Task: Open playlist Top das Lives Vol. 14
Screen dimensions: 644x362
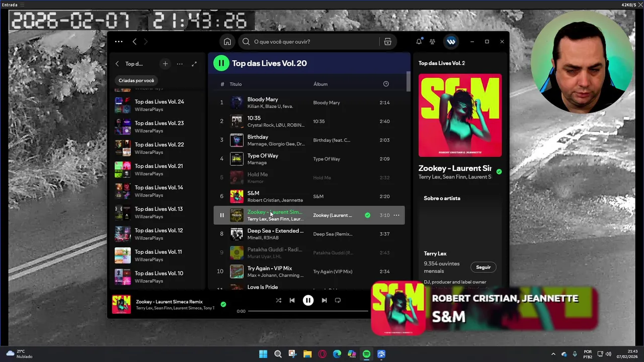Action: (x=157, y=191)
